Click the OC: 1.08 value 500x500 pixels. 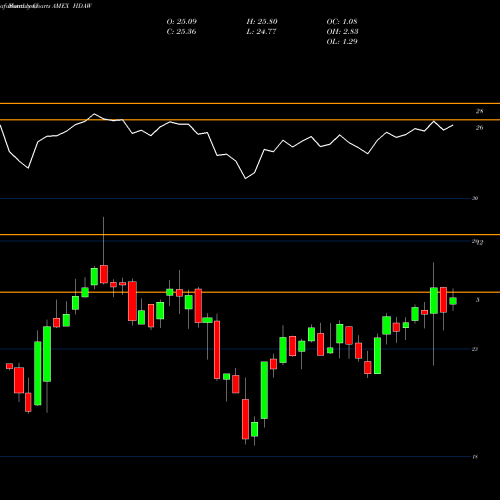342,22
